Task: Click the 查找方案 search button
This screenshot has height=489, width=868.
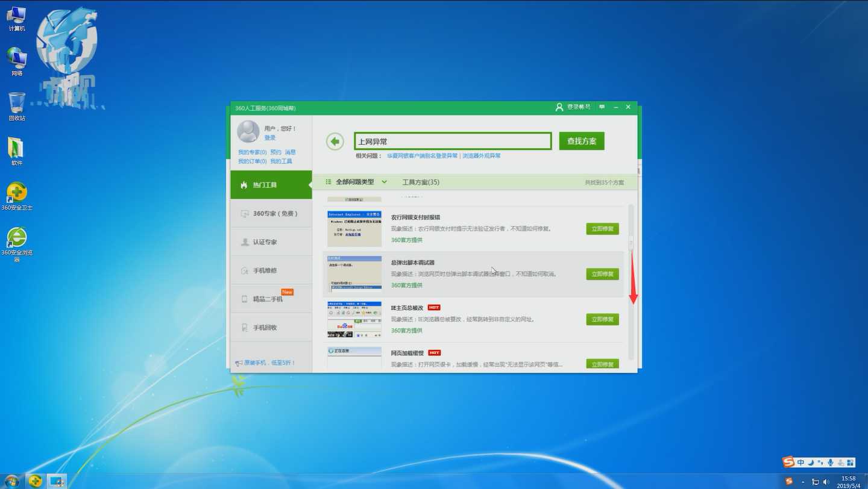Action: click(x=582, y=141)
